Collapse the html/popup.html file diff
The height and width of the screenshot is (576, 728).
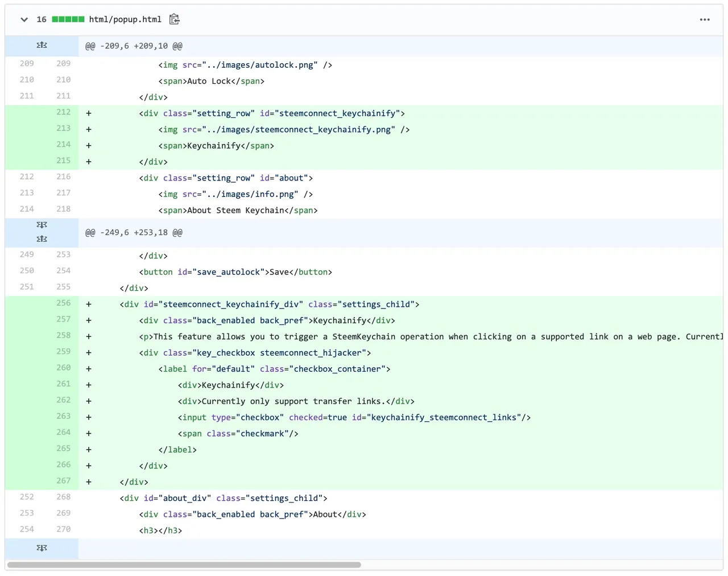tap(24, 19)
